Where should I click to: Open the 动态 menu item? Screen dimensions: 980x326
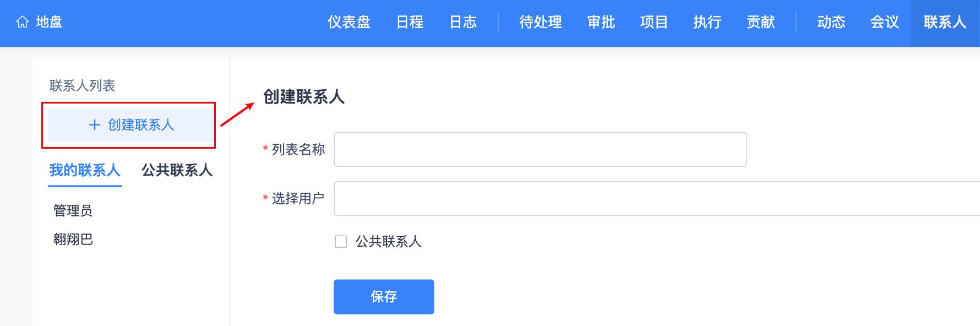[x=831, y=22]
